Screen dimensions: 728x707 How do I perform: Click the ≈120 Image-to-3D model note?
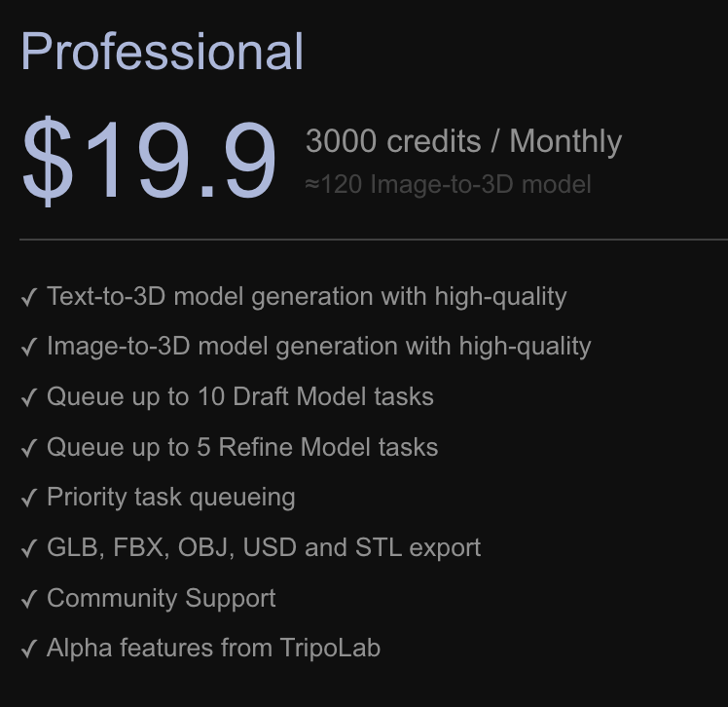click(x=448, y=184)
